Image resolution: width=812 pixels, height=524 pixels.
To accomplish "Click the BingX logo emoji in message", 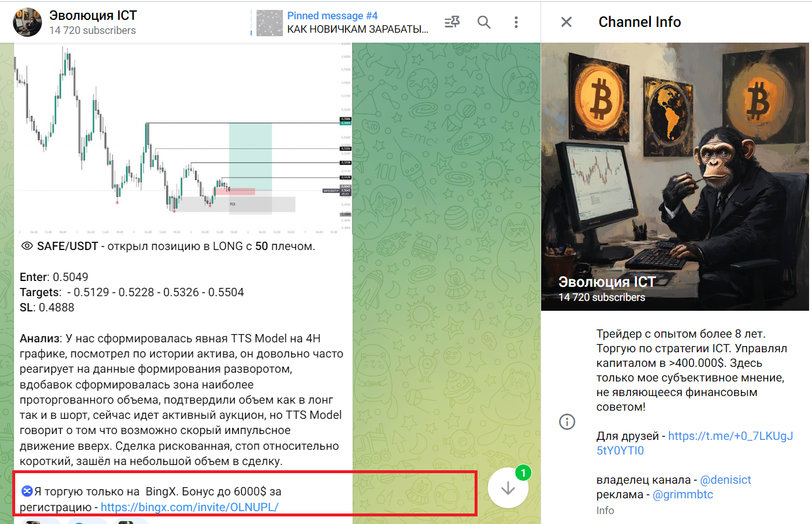I will tap(27, 491).
